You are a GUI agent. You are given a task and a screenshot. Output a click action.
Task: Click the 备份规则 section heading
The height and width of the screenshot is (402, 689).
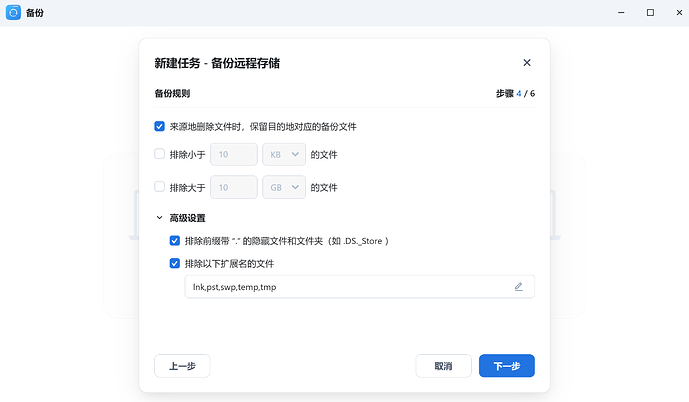tap(172, 94)
